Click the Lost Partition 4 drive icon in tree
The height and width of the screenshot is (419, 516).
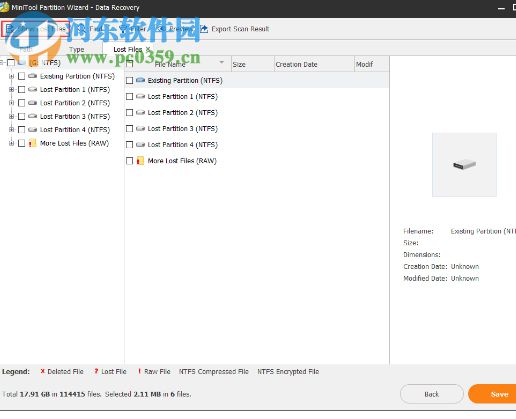pyautogui.click(x=32, y=129)
